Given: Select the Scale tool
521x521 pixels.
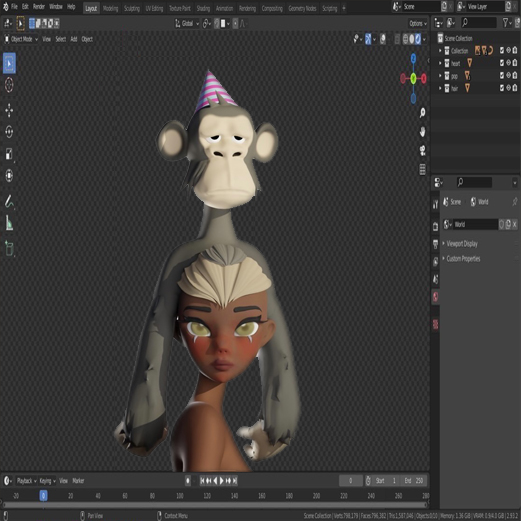Looking at the screenshot, I should click(9, 154).
